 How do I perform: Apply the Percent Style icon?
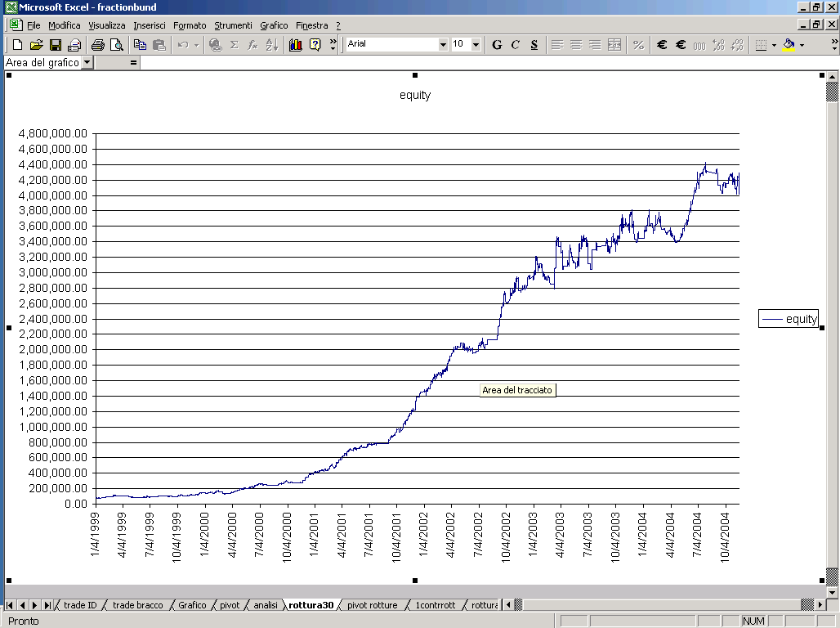[x=637, y=45]
